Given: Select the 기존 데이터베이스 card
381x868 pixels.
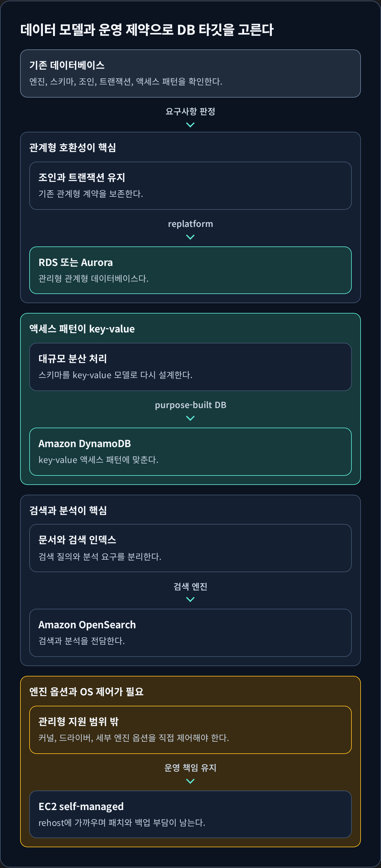Looking at the screenshot, I should click(x=190, y=74).
